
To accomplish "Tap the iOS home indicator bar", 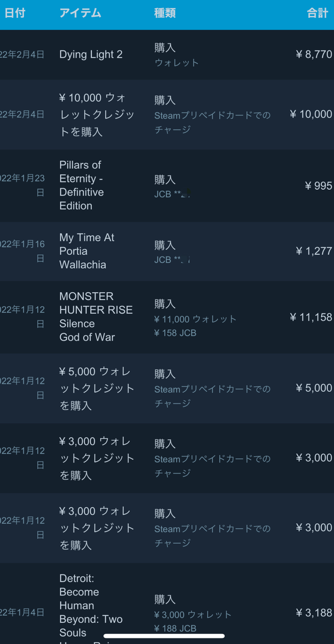I will pos(164,636).
